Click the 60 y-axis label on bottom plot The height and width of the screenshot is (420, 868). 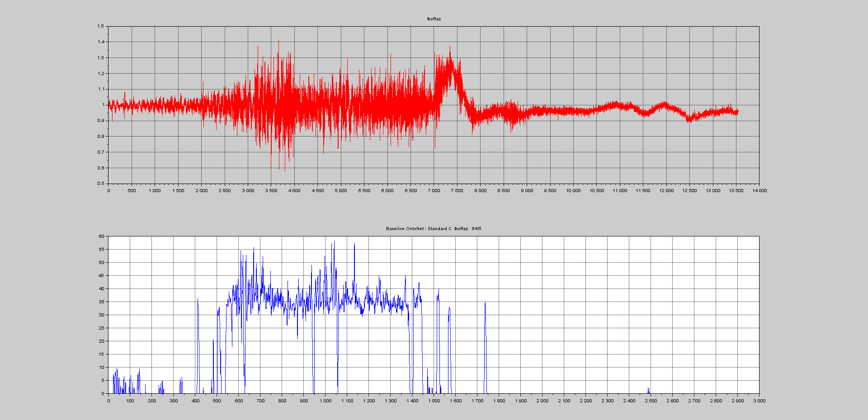click(x=101, y=236)
